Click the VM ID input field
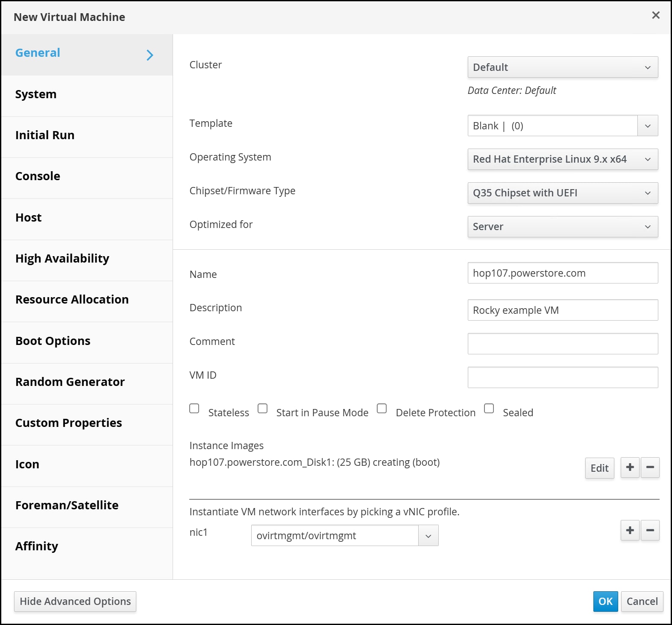 tap(563, 377)
